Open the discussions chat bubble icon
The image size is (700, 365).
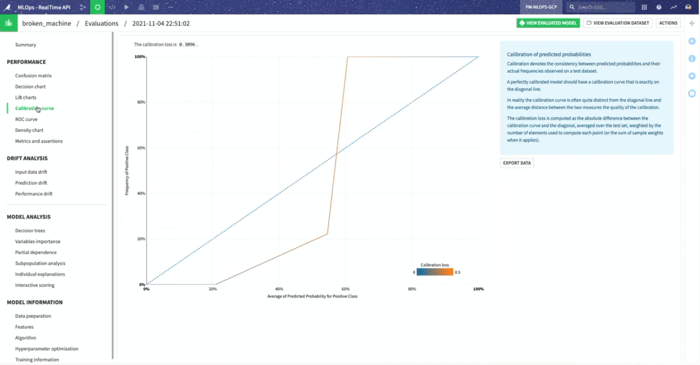[x=692, y=76]
